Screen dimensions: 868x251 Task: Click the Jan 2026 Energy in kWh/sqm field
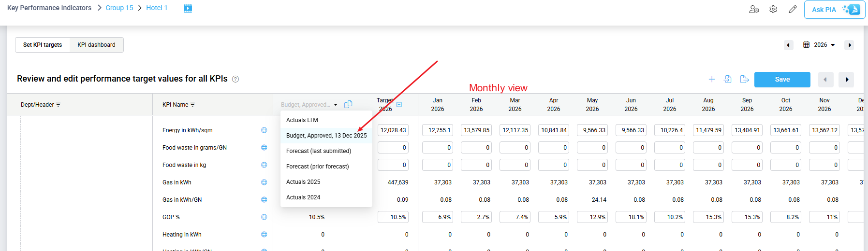click(438, 130)
